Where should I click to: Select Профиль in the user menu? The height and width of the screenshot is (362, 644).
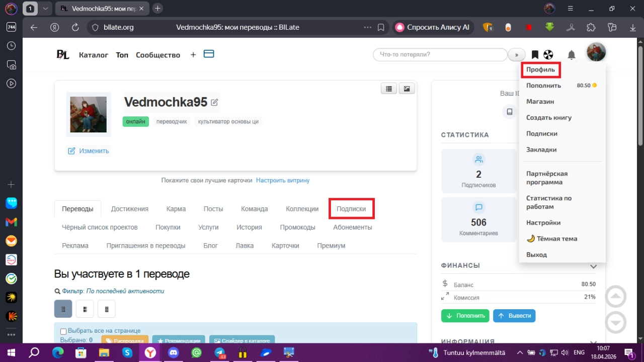[x=540, y=69]
